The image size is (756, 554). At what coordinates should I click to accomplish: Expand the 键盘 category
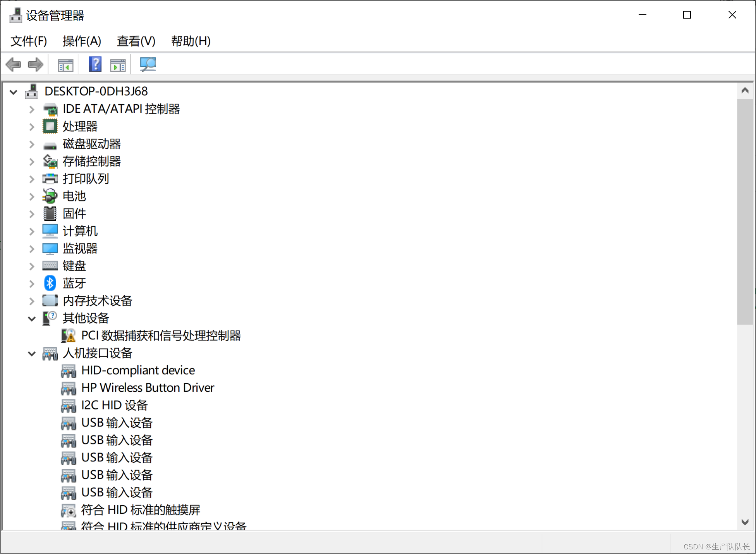pyautogui.click(x=32, y=266)
